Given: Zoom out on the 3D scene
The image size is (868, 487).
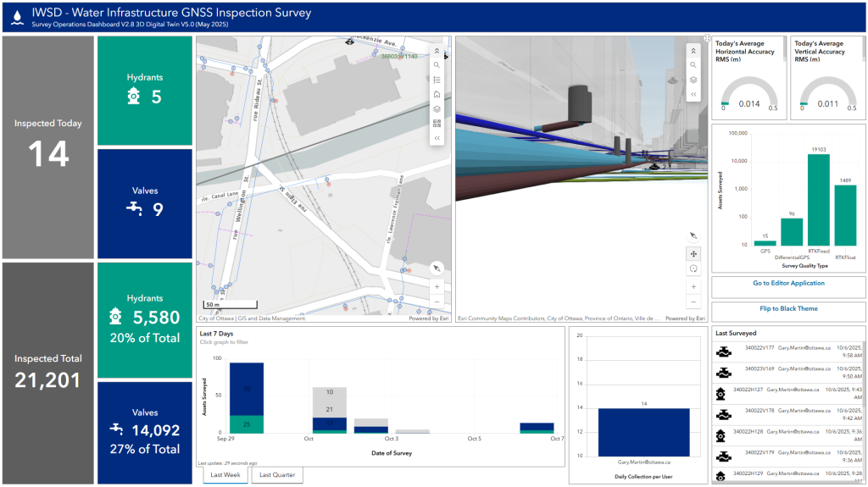Looking at the screenshot, I should coord(693,302).
